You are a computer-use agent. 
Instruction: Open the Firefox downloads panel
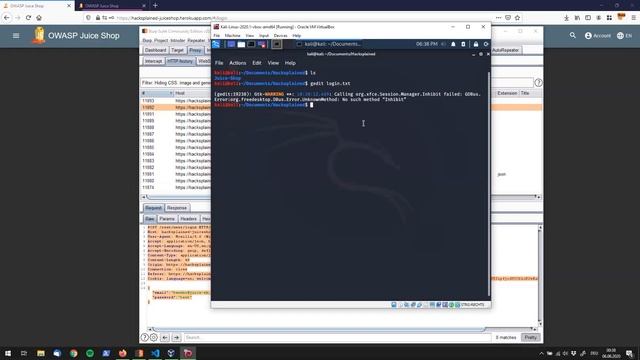567,18
